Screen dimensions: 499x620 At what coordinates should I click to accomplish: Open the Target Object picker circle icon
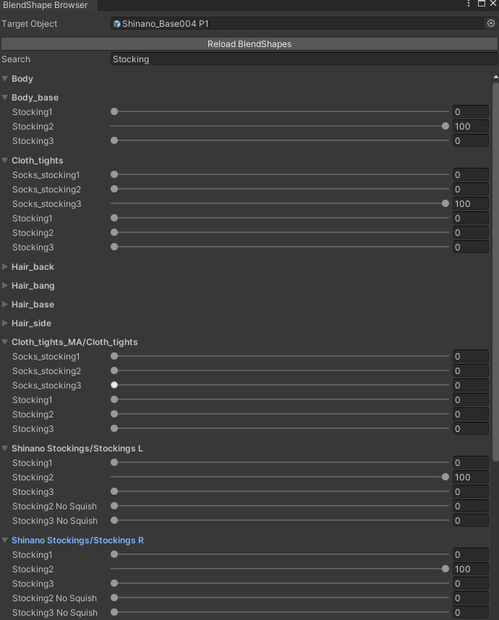click(x=491, y=23)
